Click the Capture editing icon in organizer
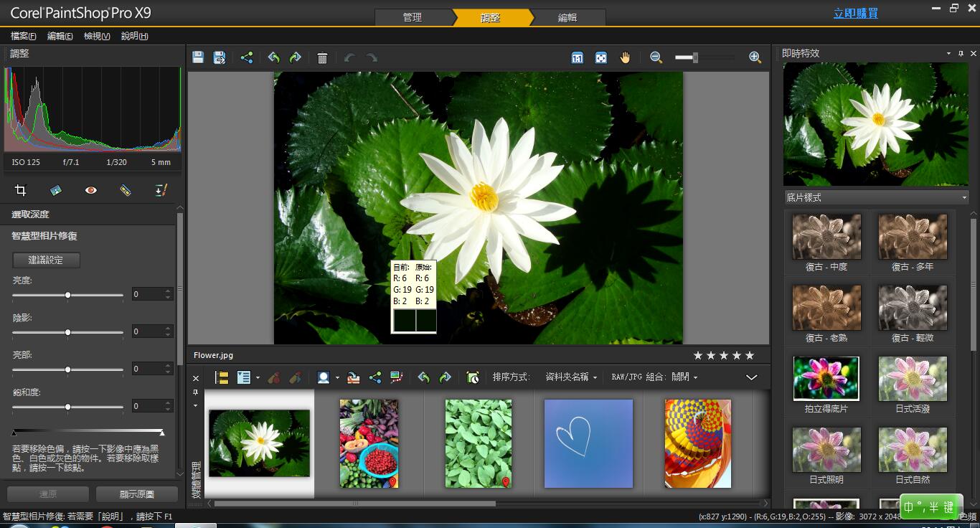 pyautogui.click(x=273, y=377)
